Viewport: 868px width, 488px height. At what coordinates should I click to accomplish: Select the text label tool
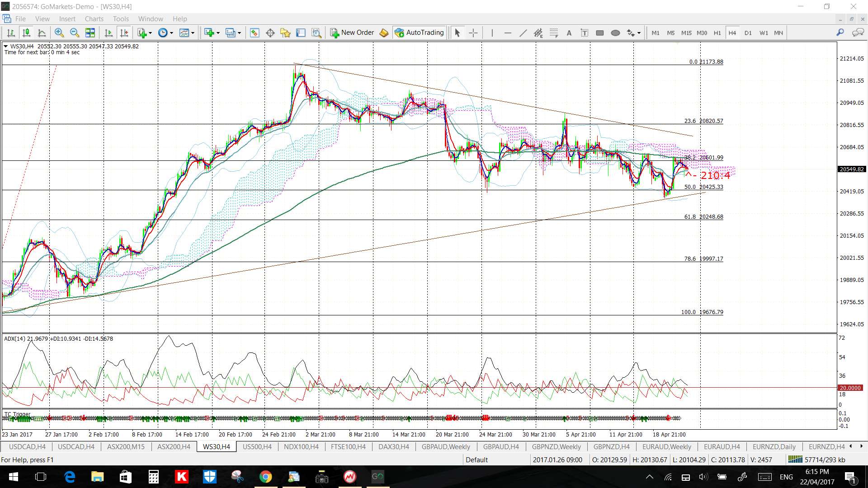tap(585, 33)
